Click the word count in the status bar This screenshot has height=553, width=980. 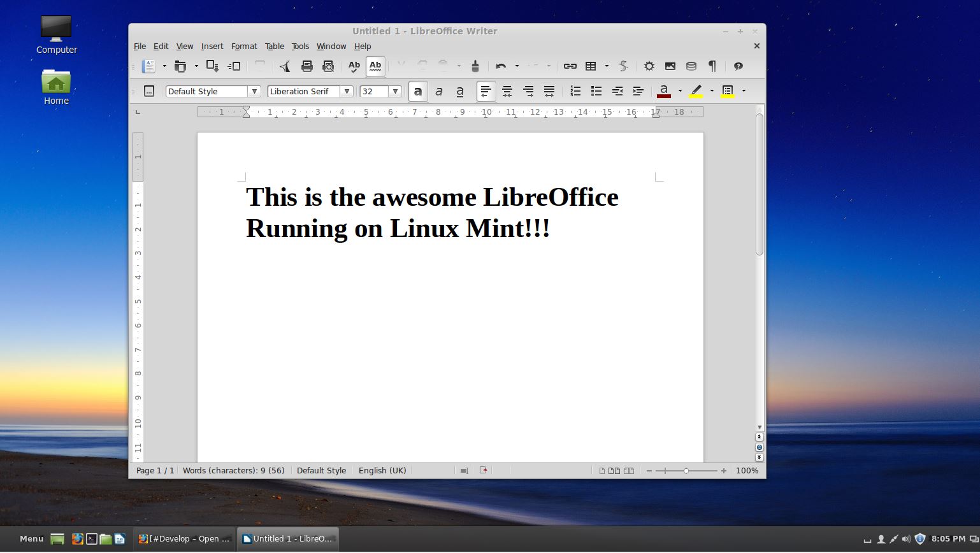[234, 470]
